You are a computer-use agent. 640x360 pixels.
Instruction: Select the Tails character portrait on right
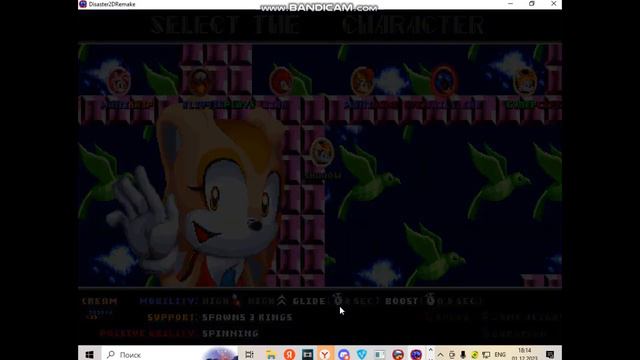(525, 81)
